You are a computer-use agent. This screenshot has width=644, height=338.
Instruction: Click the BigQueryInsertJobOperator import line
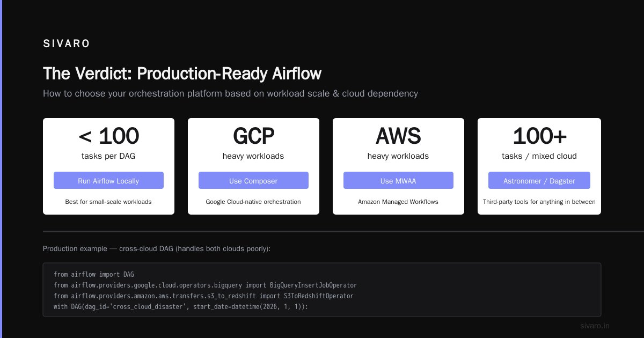click(205, 285)
